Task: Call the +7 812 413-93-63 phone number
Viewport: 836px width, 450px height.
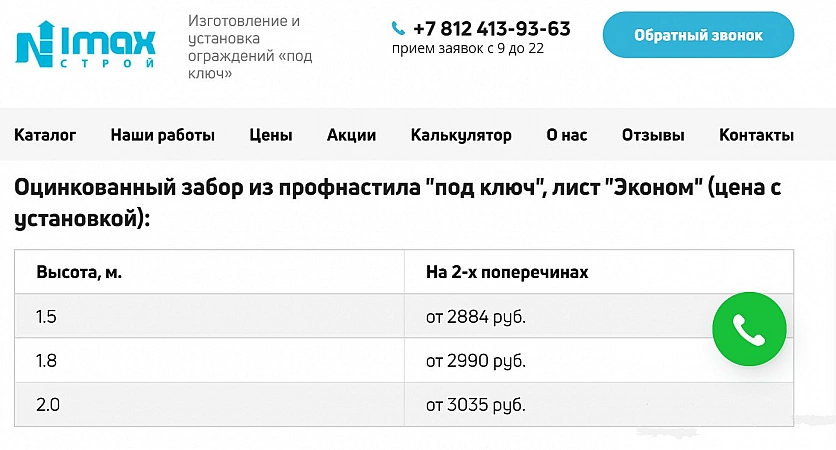Action: 491,29
